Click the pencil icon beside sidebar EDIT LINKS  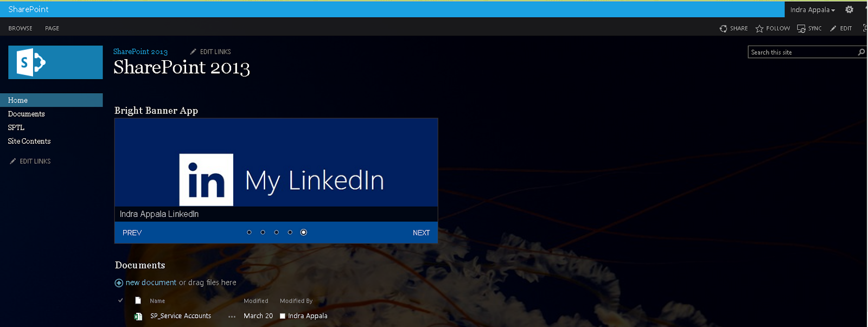tap(12, 161)
